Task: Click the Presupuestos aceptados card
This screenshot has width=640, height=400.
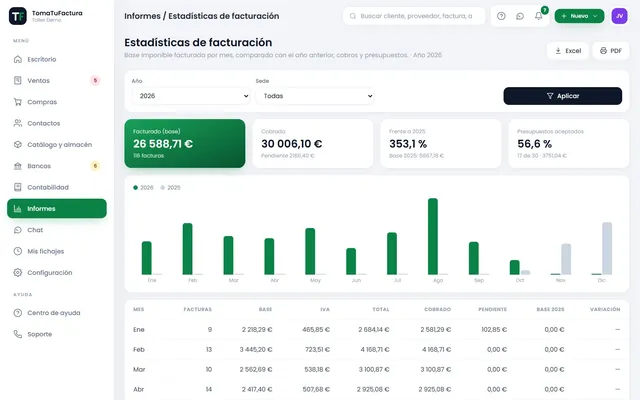Action: point(569,143)
